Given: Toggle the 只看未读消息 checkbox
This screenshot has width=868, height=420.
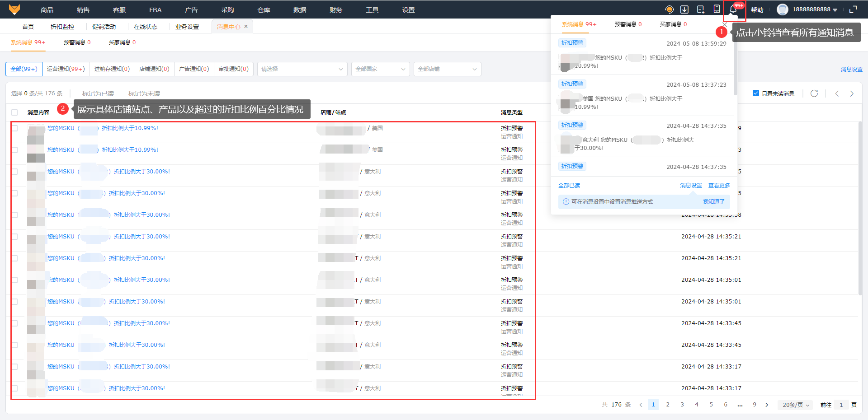Looking at the screenshot, I should [x=756, y=93].
